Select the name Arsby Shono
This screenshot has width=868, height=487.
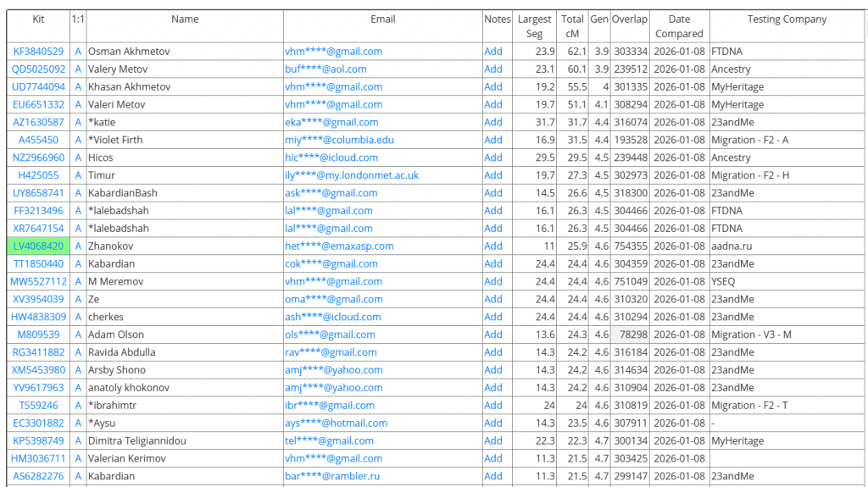point(117,370)
